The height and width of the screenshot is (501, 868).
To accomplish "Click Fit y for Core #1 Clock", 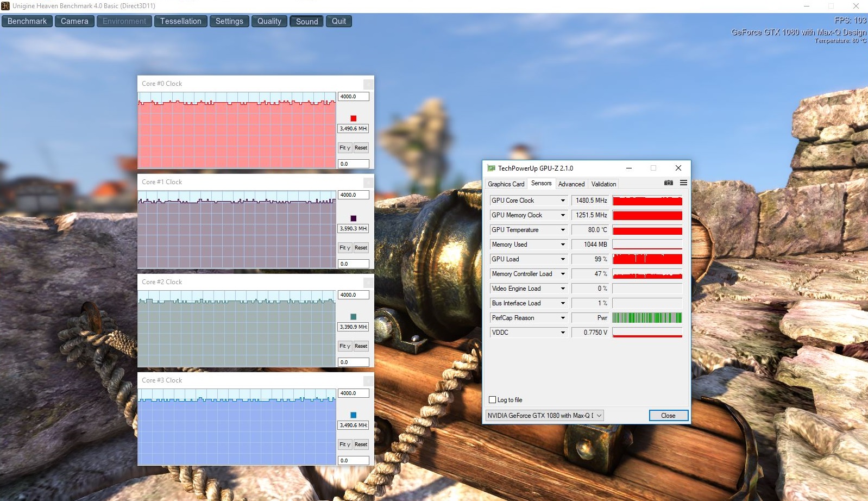I will tap(345, 248).
